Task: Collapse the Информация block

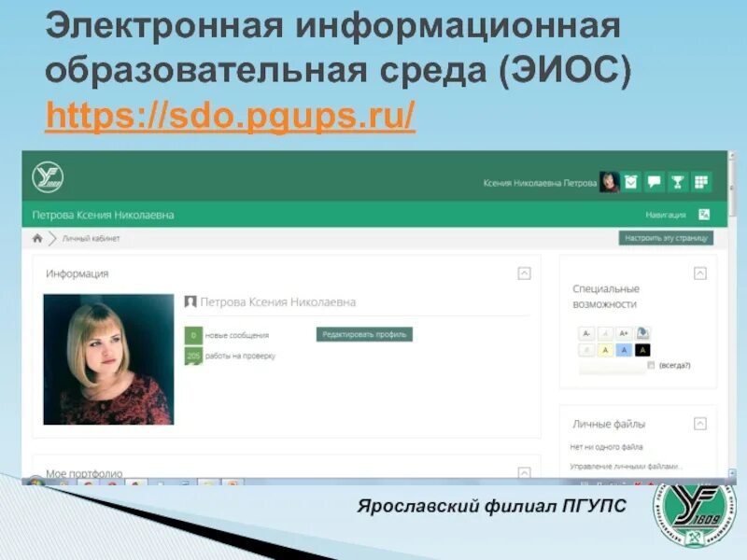Action: click(x=524, y=273)
